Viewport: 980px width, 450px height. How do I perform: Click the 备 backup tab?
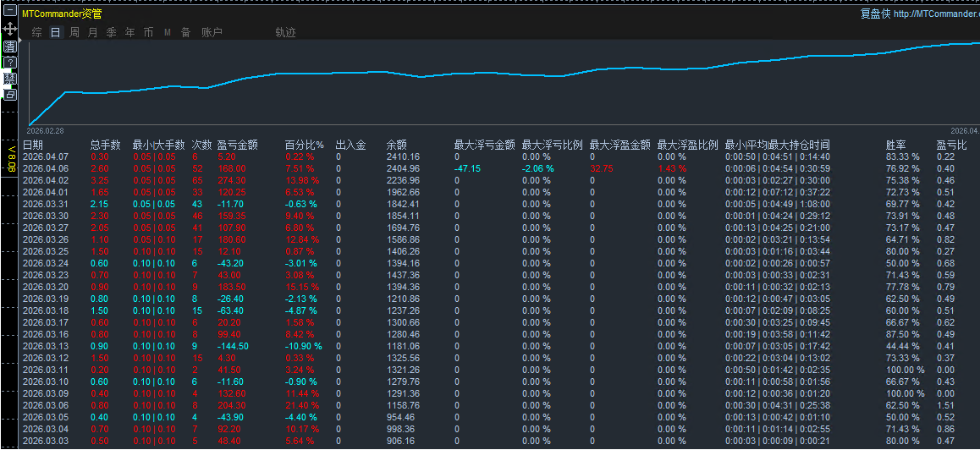point(185,32)
